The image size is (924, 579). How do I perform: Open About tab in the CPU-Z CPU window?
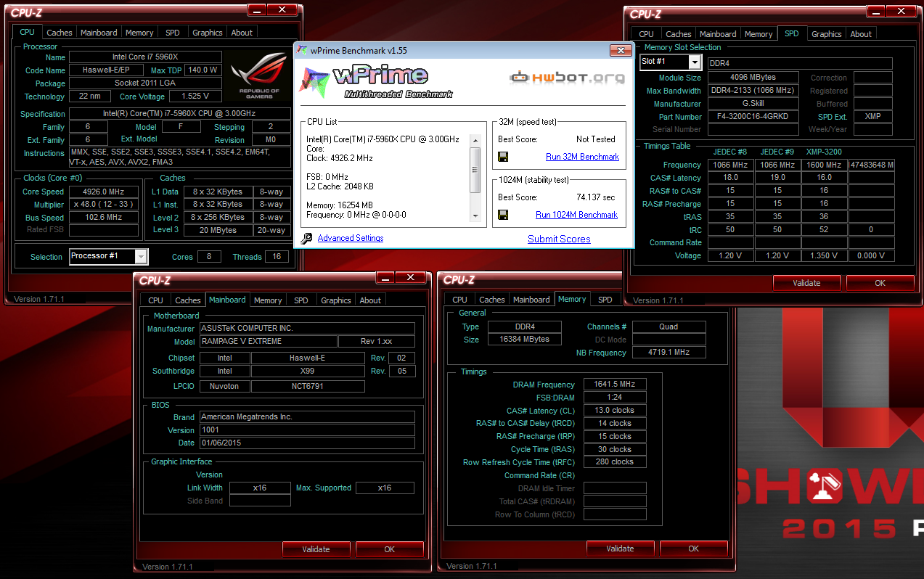tap(242, 33)
